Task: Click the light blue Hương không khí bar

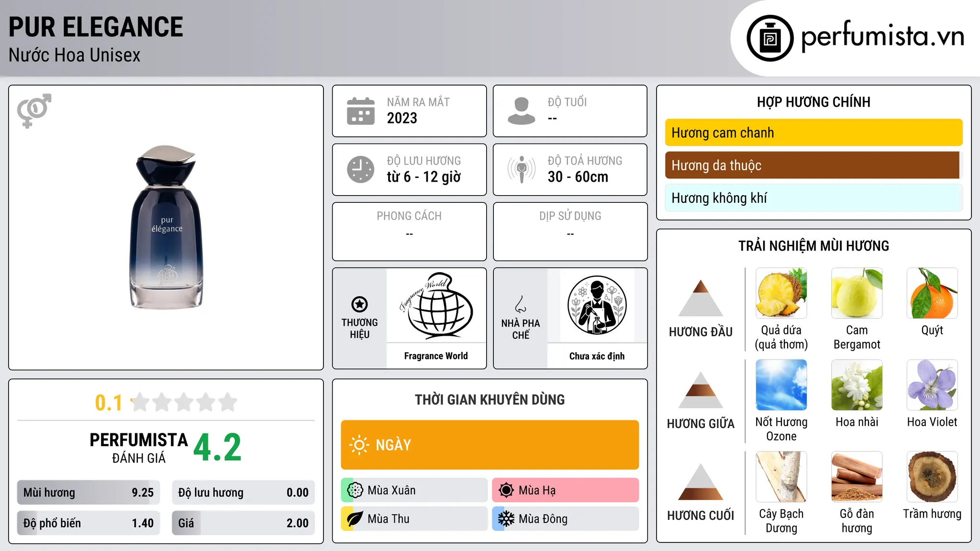Action: point(813,198)
